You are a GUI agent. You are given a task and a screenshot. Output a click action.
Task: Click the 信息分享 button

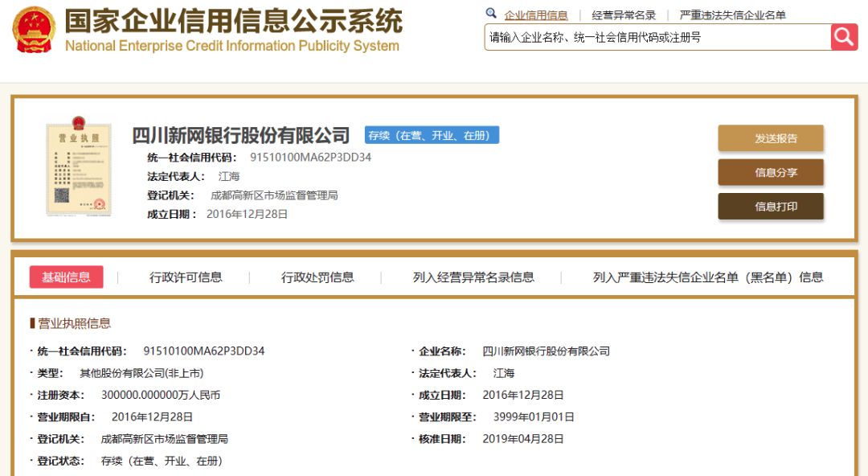click(771, 172)
